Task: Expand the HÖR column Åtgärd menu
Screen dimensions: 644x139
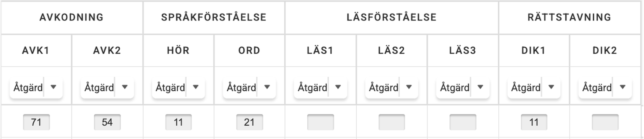Action: pos(178,87)
